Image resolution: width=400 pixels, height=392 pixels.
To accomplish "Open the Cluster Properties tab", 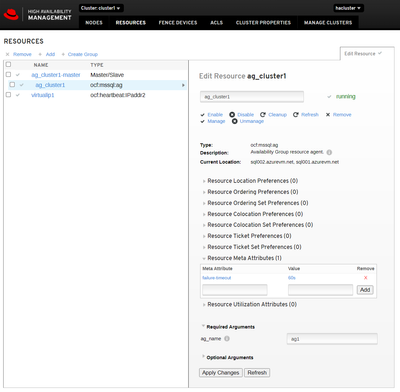I will tap(263, 23).
